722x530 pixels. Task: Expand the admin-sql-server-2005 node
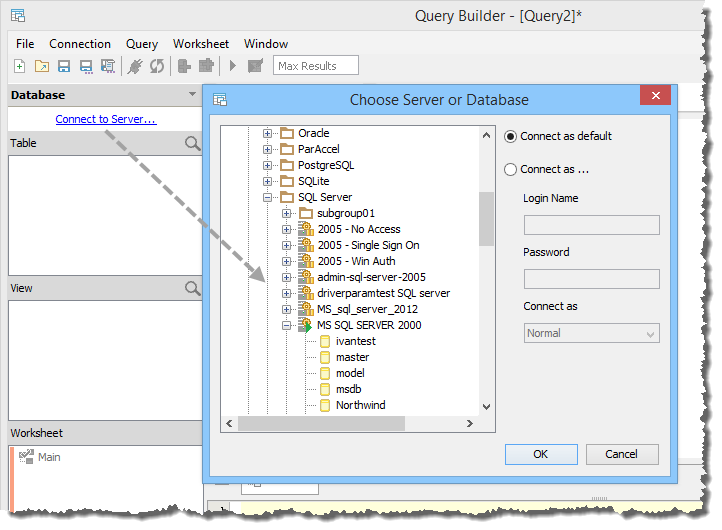point(286,277)
